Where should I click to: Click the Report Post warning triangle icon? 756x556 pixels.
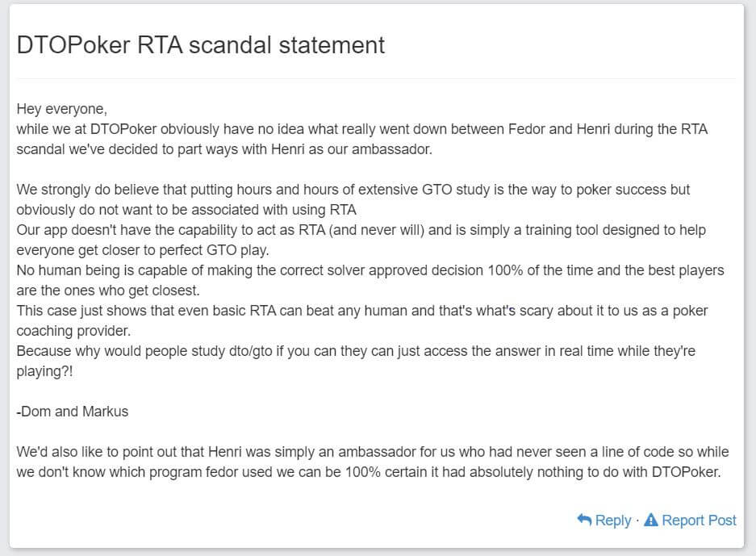pyautogui.click(x=650, y=520)
